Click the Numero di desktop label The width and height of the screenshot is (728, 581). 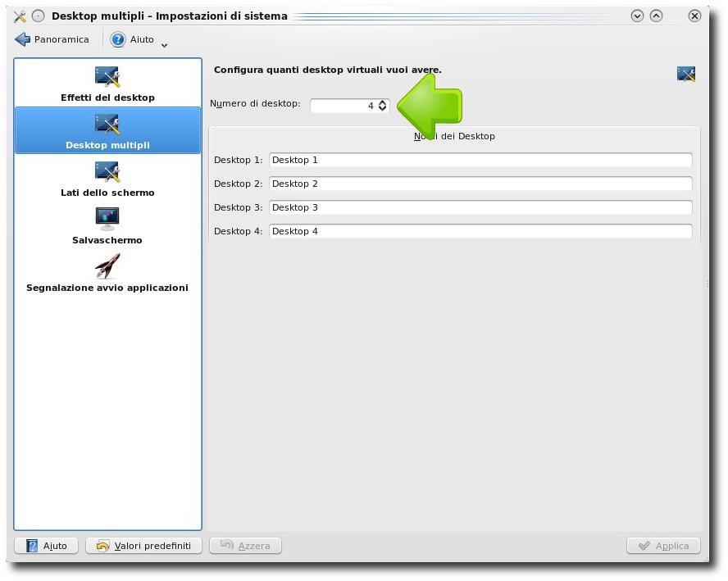(255, 103)
